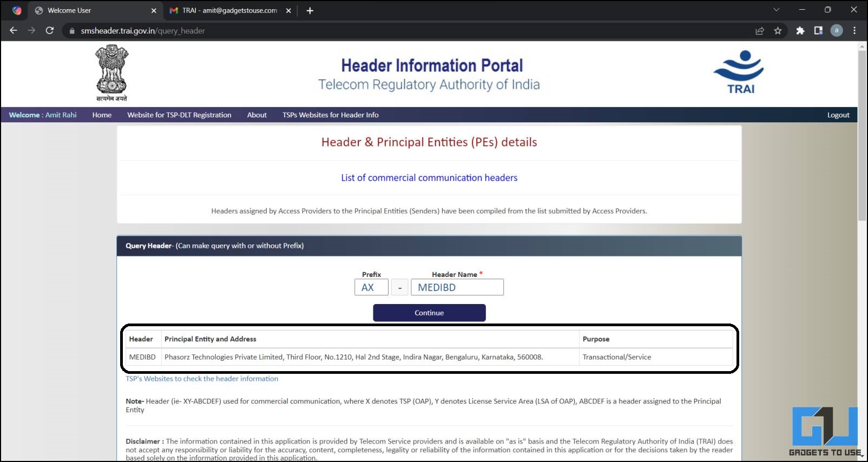Open Website for TSP-DLT Registration
This screenshot has width=868, height=462.
(x=179, y=115)
